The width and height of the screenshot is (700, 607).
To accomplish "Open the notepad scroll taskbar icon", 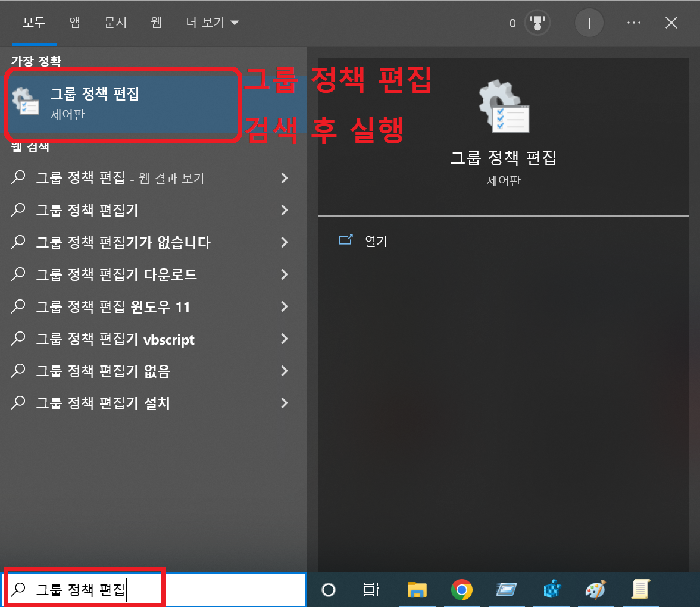I will point(640,590).
